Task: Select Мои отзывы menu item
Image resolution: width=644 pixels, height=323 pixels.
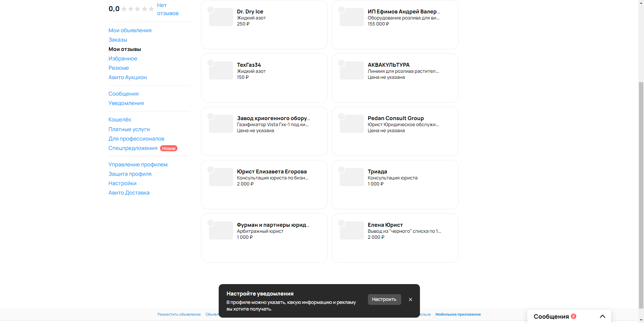Action: tap(125, 49)
